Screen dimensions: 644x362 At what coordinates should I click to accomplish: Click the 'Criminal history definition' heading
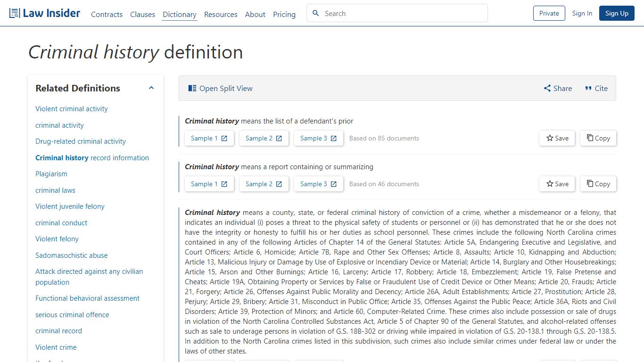coord(136,52)
